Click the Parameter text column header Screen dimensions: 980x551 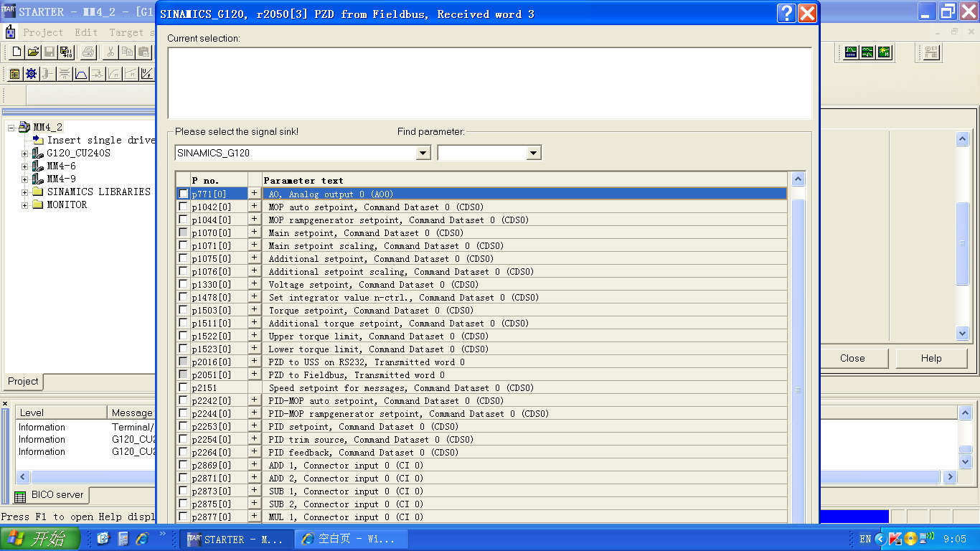coord(524,180)
